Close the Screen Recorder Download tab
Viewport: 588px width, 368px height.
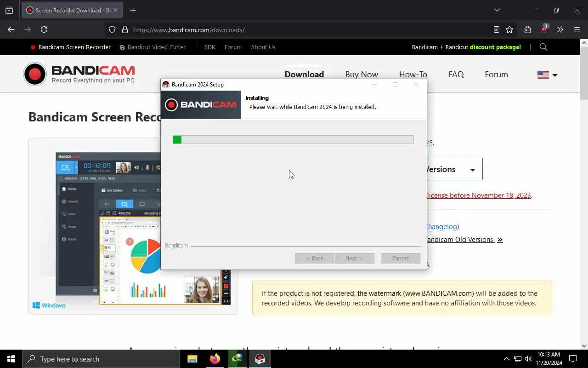coord(115,10)
